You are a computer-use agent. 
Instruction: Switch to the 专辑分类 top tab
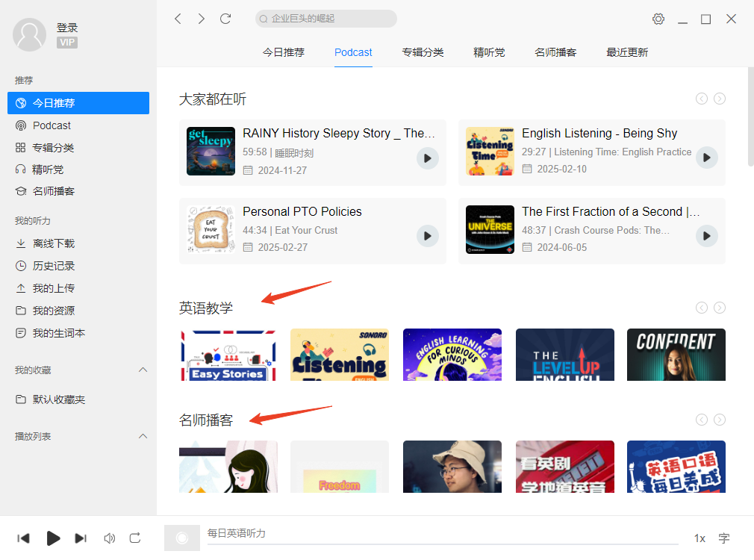[423, 52]
